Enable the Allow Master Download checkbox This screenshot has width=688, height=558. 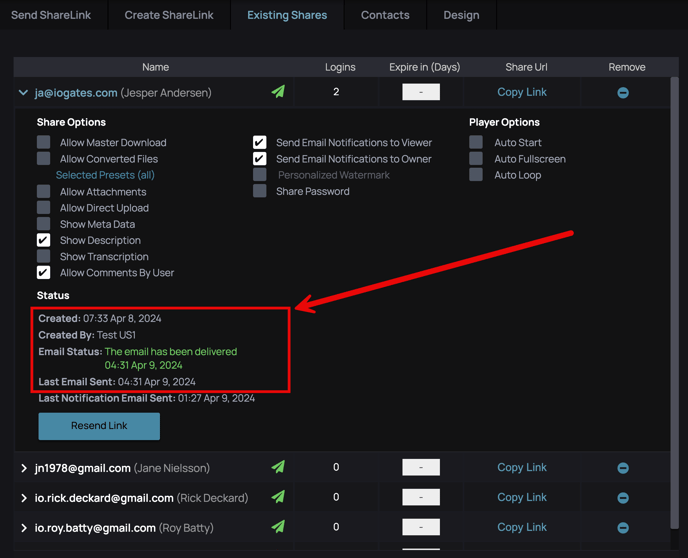44,142
